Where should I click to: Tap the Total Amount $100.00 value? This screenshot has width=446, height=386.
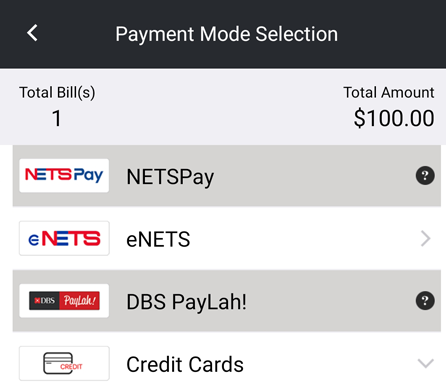point(394,118)
